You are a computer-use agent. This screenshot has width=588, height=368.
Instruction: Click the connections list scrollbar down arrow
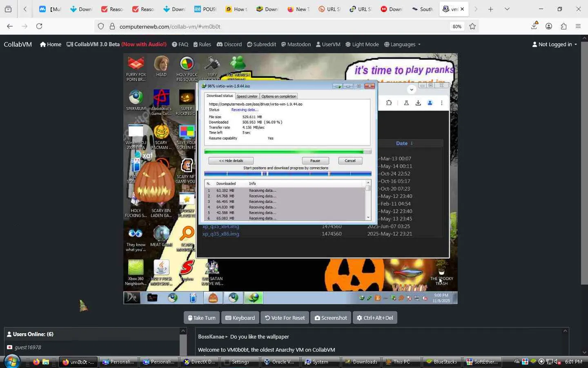(x=368, y=218)
